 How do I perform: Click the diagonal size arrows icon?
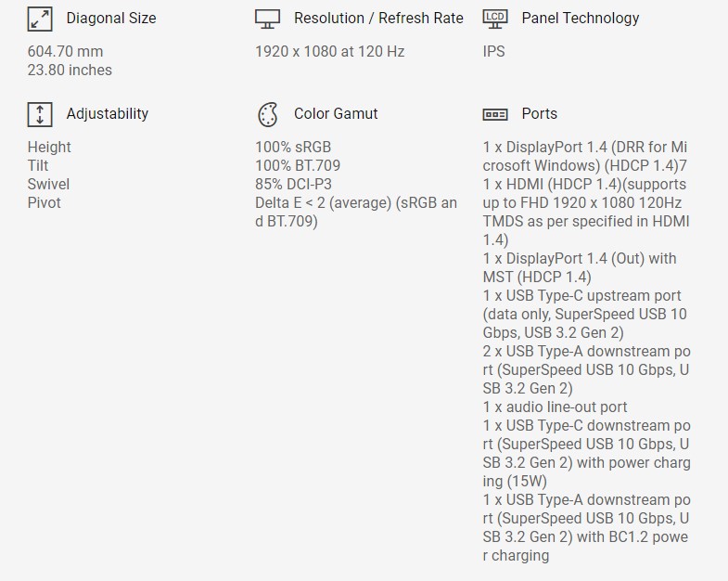pyautogui.click(x=40, y=19)
